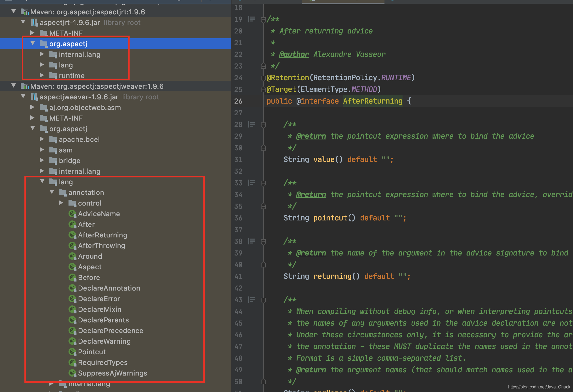Select SuppressAjWarnings in project tree

[x=112, y=373]
